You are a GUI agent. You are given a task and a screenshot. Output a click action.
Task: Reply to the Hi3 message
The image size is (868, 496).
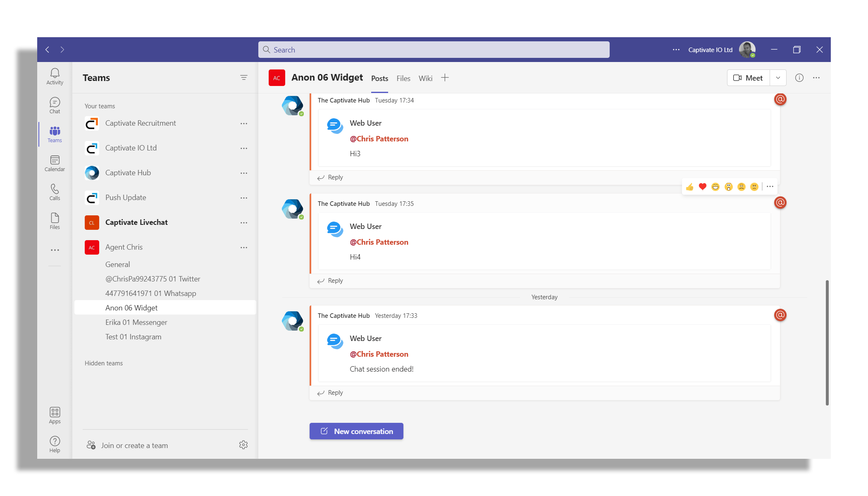[330, 177]
